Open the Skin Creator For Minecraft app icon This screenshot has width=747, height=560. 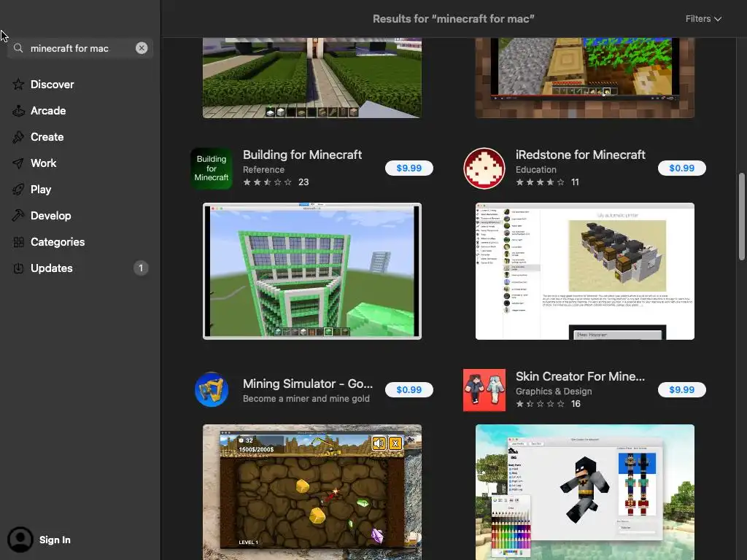pos(484,390)
